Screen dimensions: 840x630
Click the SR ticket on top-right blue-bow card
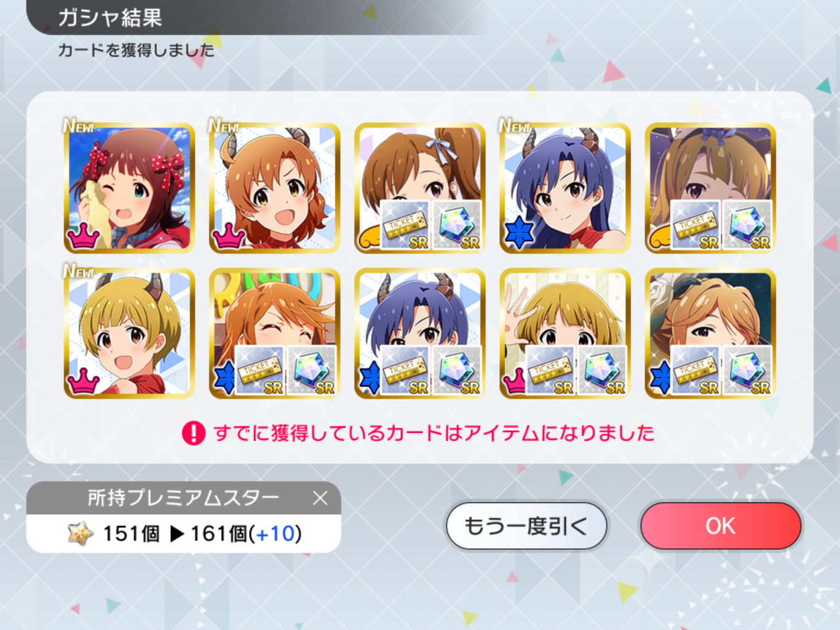(x=695, y=225)
